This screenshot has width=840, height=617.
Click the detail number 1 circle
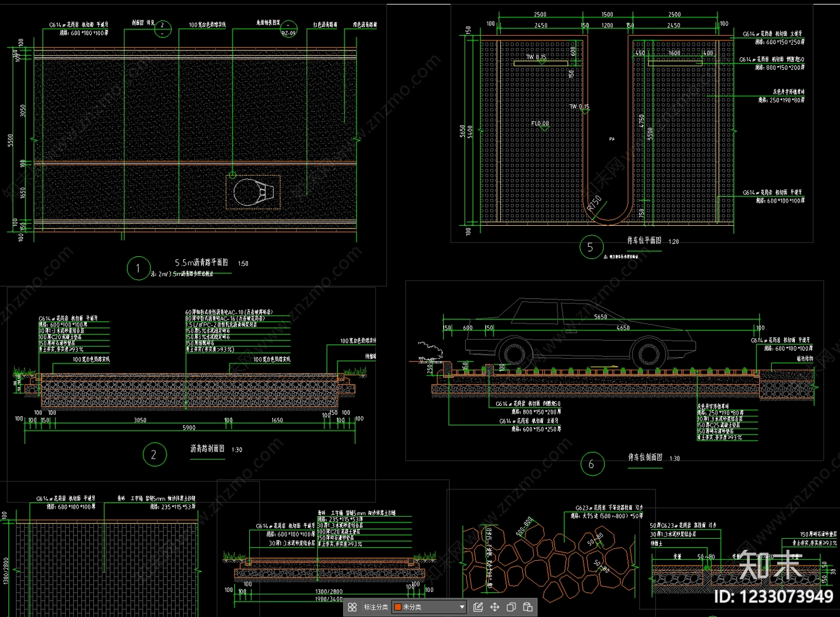(x=139, y=268)
